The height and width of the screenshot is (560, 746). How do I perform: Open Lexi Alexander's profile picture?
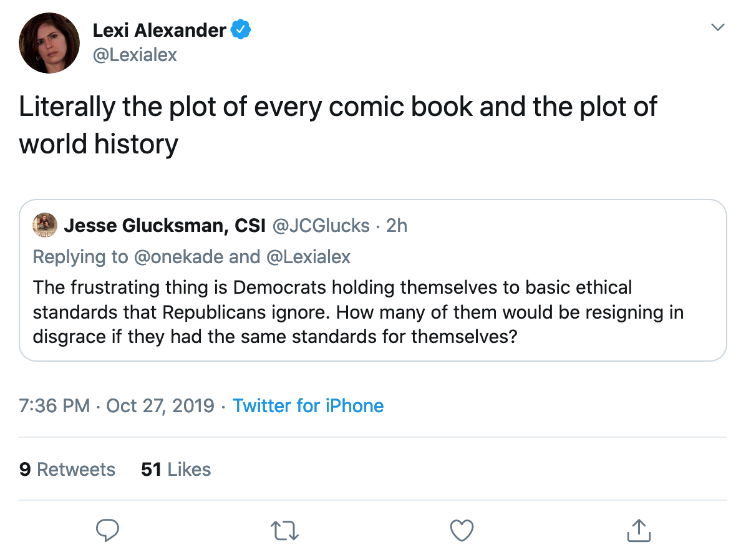[49, 42]
